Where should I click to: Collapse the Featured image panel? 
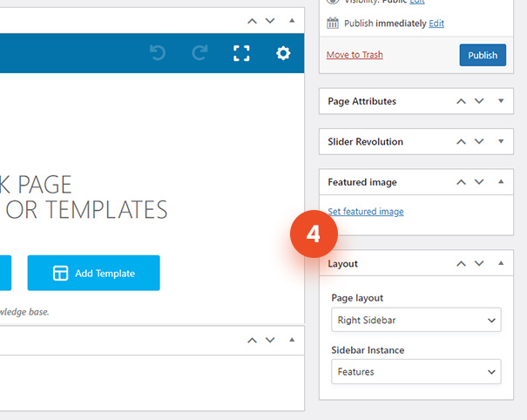(x=501, y=181)
